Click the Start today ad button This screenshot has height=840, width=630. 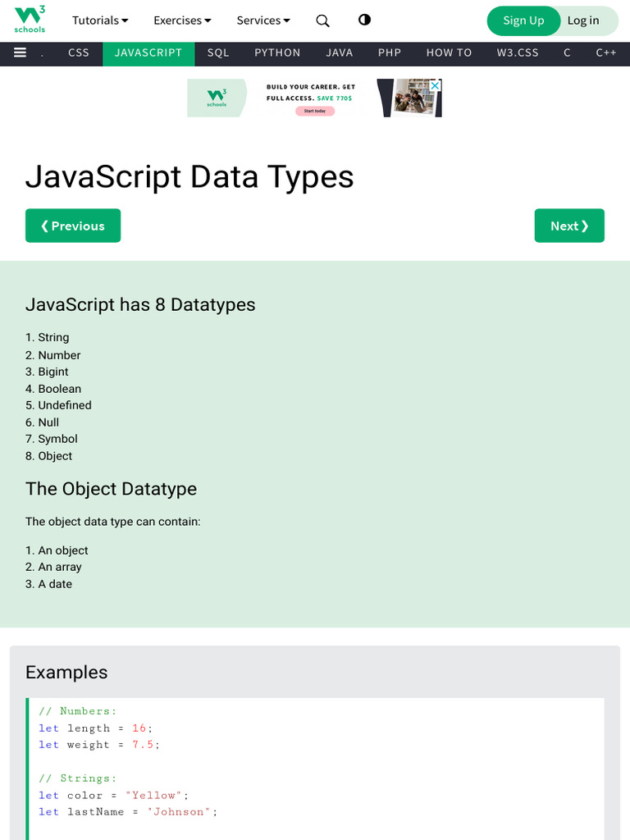coord(315,111)
